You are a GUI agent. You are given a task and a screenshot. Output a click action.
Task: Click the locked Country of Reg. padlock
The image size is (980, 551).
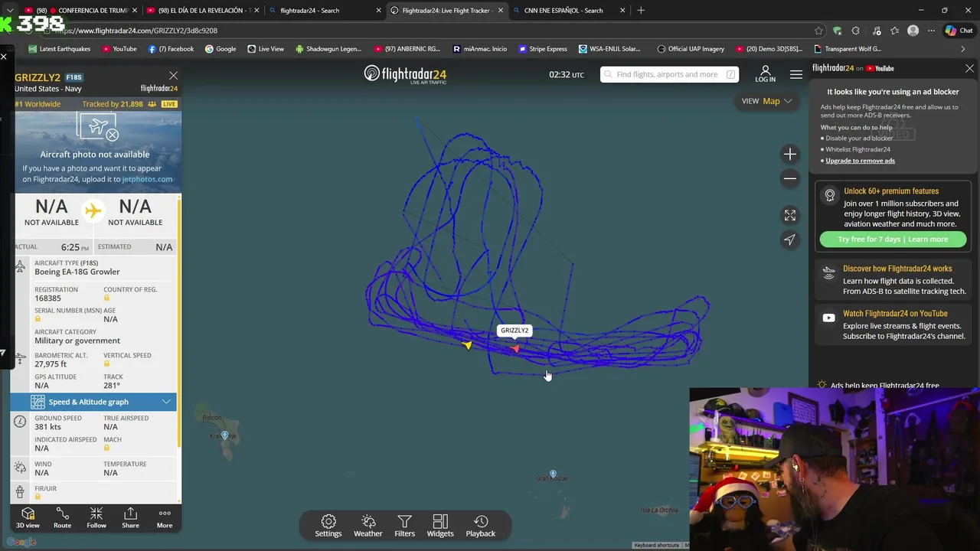(x=106, y=298)
